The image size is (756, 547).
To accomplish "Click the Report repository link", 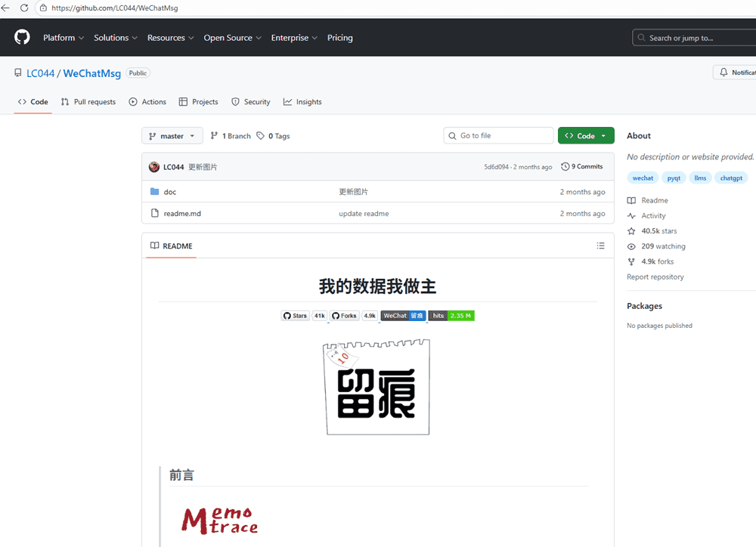I will pyautogui.click(x=655, y=277).
